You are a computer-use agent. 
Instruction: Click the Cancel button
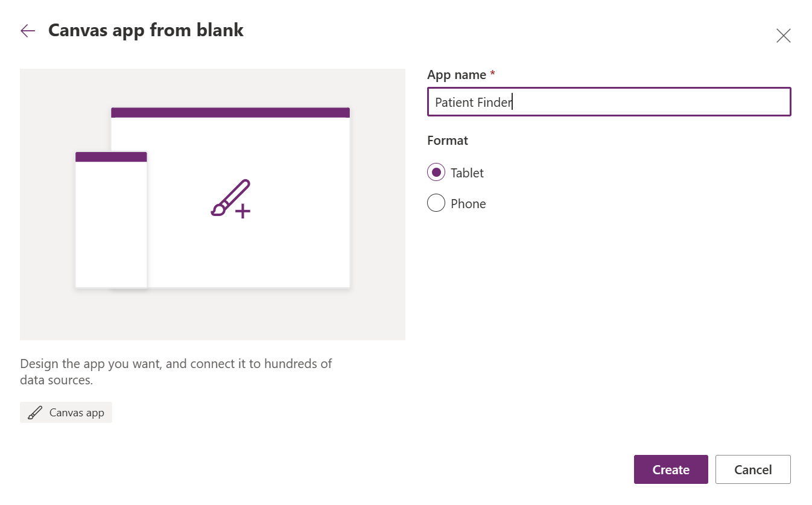tap(752, 469)
